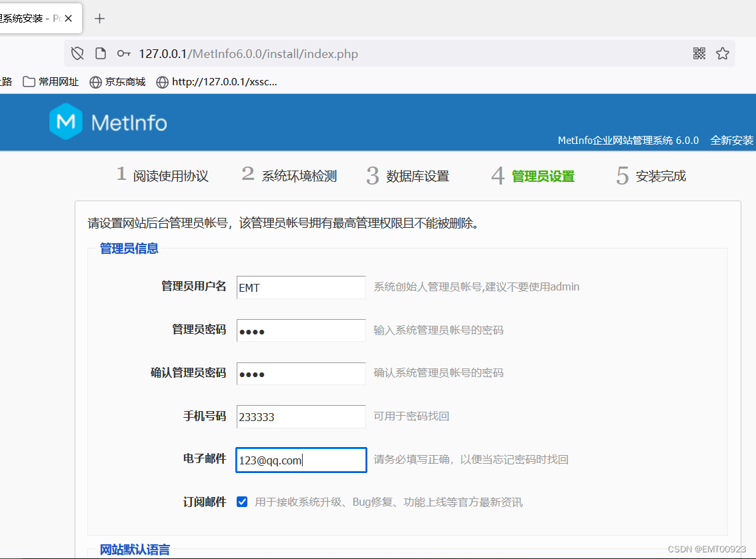This screenshot has height=559, width=756.
Task: Open the http://127.0.0.1/xssc bookmark
Action: point(217,82)
